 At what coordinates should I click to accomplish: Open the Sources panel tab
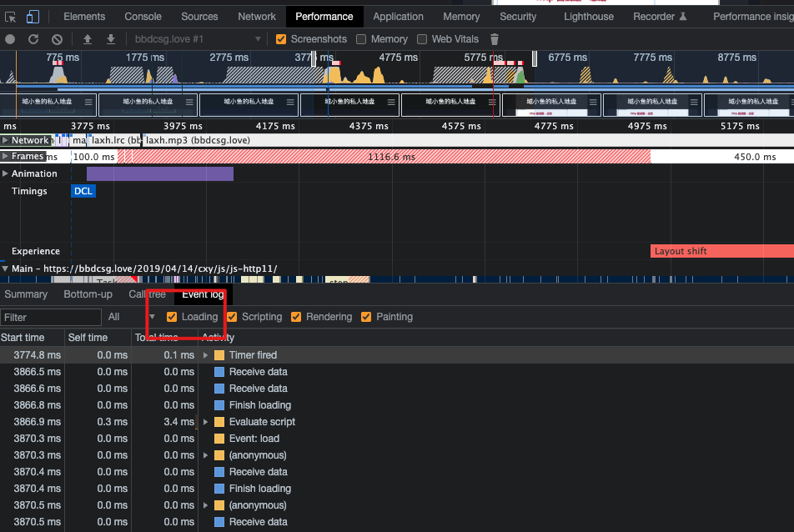pyautogui.click(x=199, y=17)
